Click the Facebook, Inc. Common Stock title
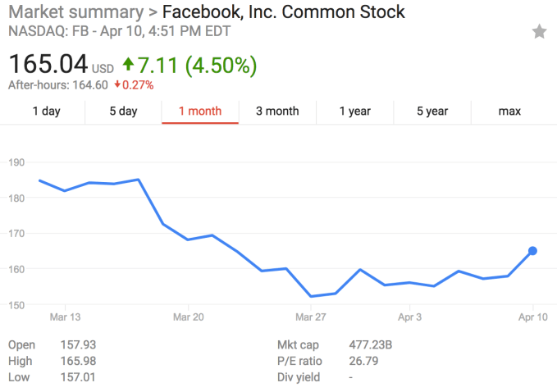557x392 pixels. [283, 13]
